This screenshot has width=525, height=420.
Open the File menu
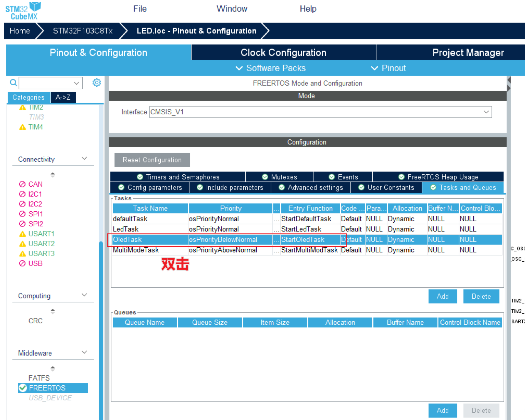tap(140, 9)
